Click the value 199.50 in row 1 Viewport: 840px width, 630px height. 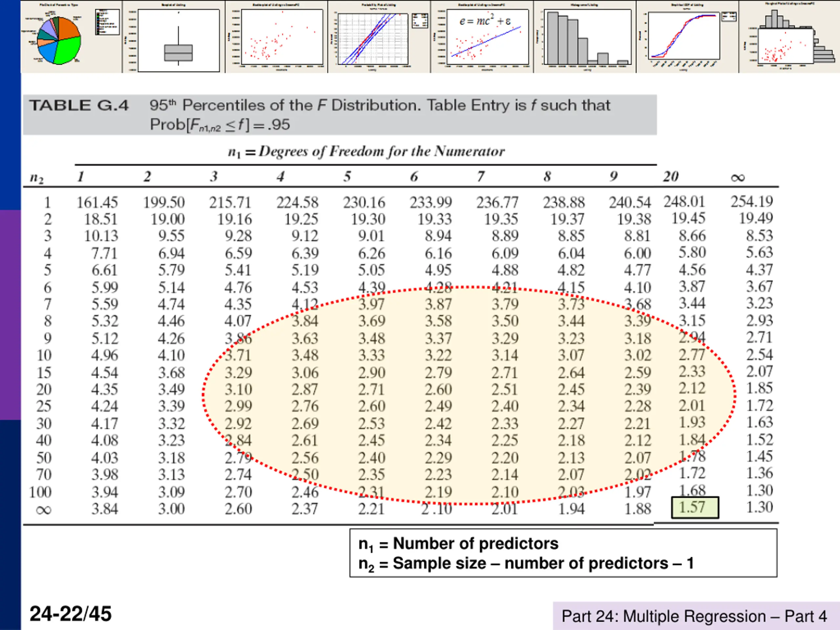tap(164, 202)
